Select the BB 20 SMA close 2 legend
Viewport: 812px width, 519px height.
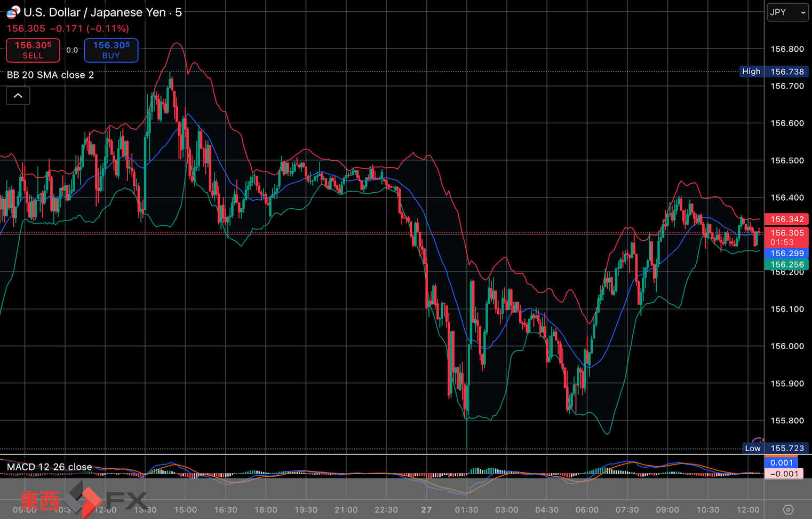tap(50, 75)
